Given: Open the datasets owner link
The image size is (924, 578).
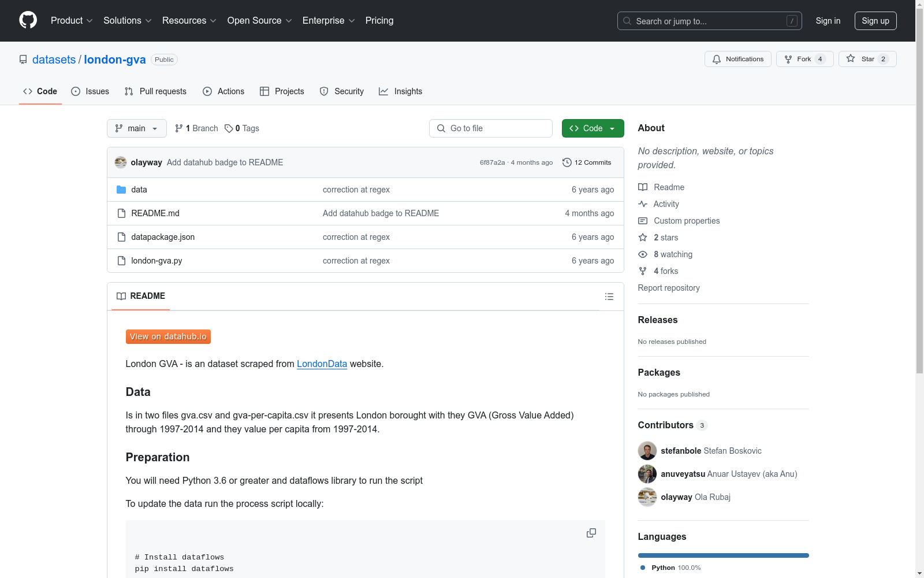Looking at the screenshot, I should point(54,60).
